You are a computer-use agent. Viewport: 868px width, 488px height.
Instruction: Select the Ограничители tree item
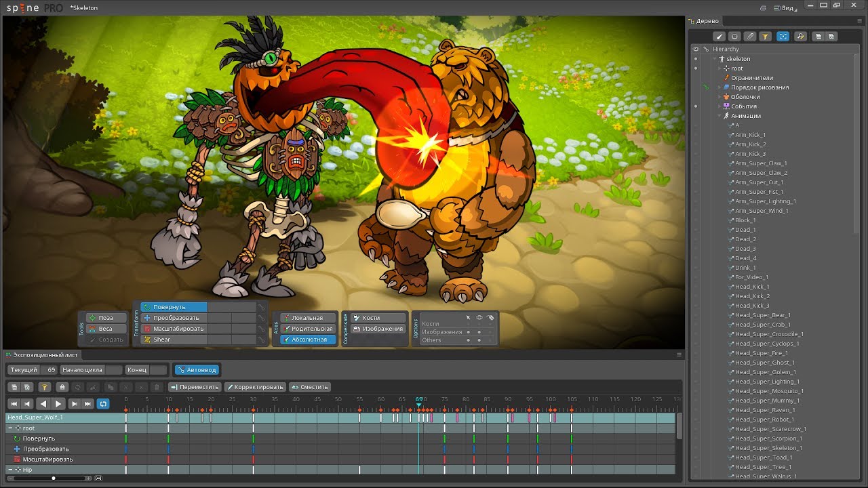(x=751, y=78)
